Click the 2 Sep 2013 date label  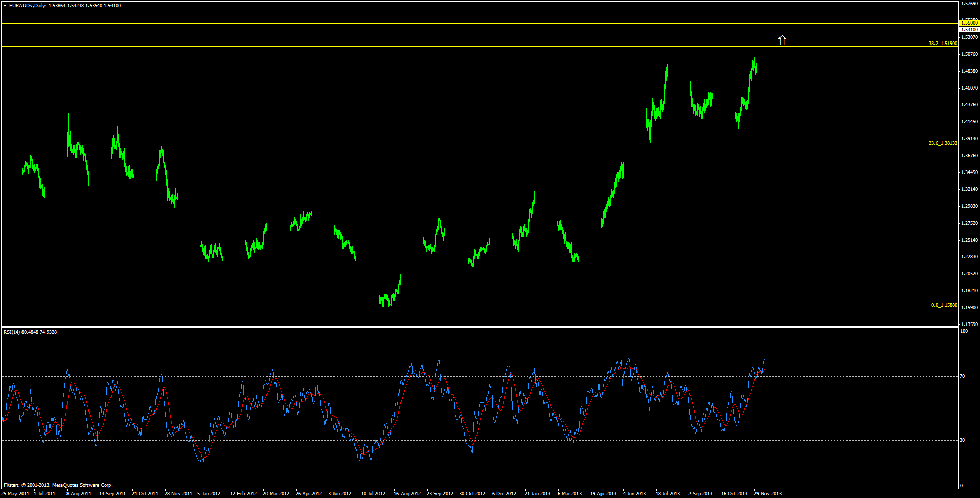(701, 494)
